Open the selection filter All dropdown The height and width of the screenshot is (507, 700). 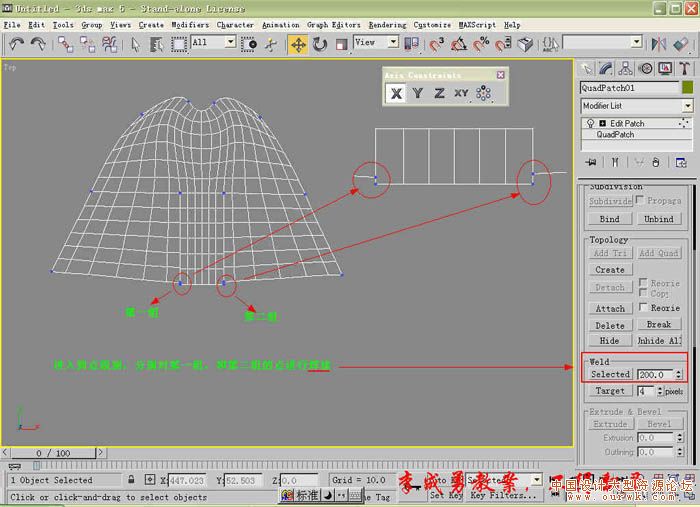click(x=230, y=42)
